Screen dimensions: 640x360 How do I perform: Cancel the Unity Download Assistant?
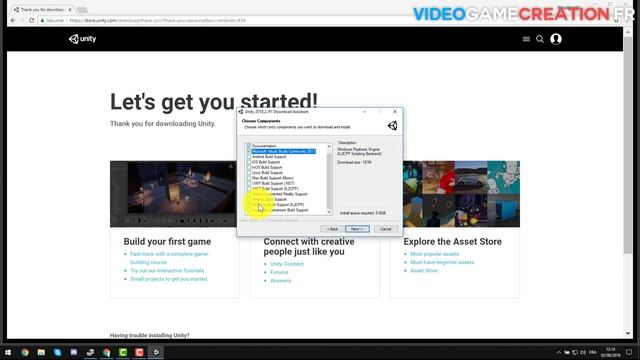pyautogui.click(x=386, y=229)
